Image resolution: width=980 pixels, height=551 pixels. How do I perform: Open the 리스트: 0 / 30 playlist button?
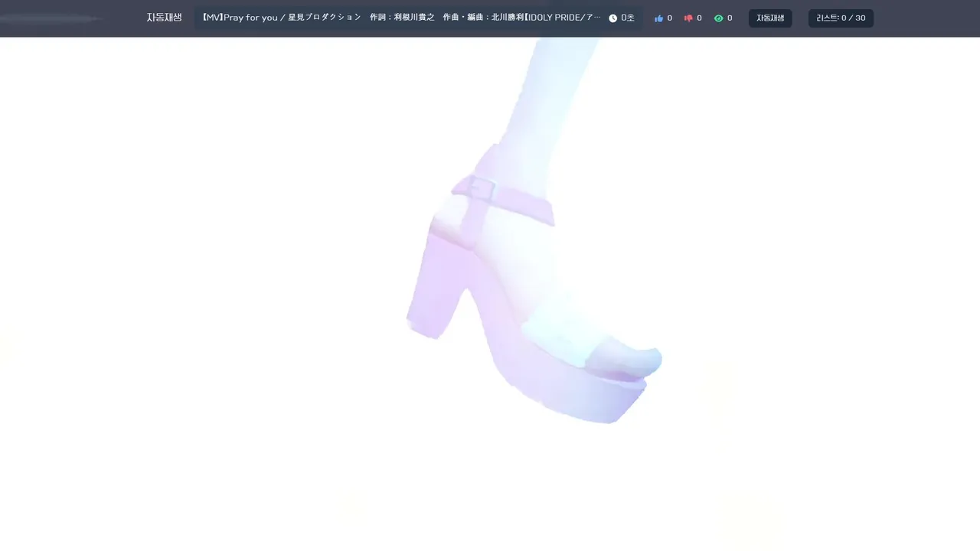pyautogui.click(x=841, y=18)
